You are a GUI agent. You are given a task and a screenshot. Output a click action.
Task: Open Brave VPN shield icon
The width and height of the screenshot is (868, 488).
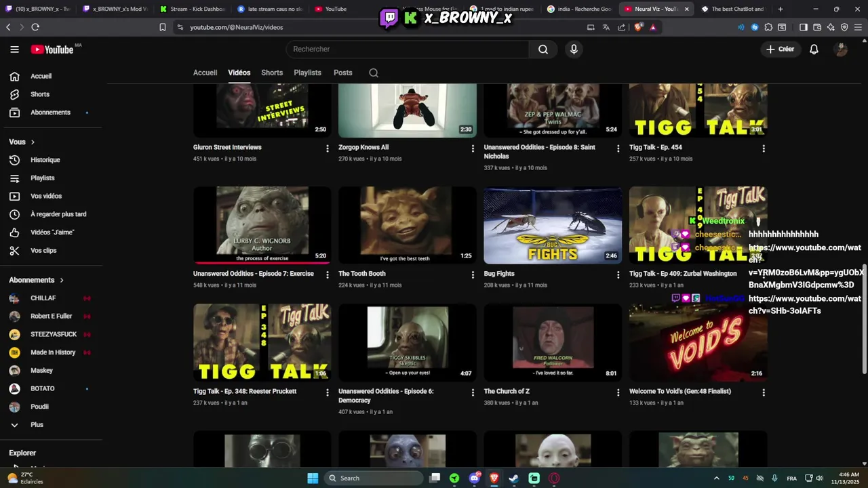point(844,27)
